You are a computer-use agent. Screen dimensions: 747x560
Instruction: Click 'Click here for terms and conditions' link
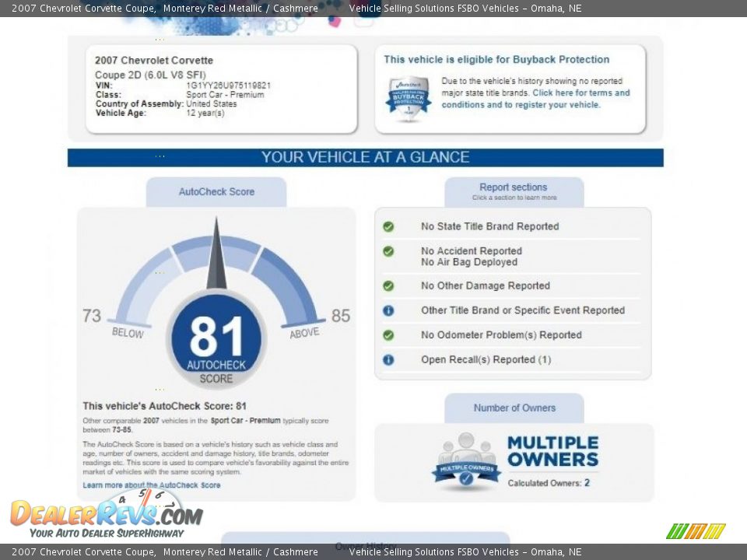[535, 99]
